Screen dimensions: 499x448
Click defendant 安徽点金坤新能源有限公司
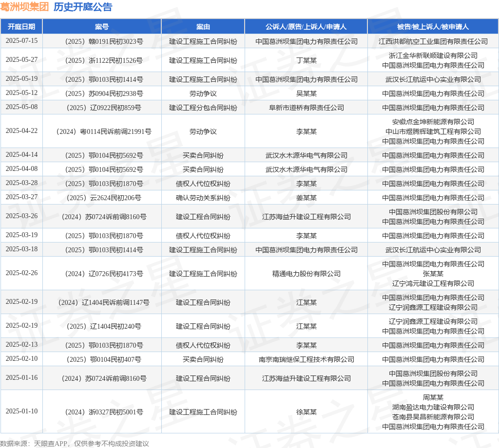click(x=433, y=122)
